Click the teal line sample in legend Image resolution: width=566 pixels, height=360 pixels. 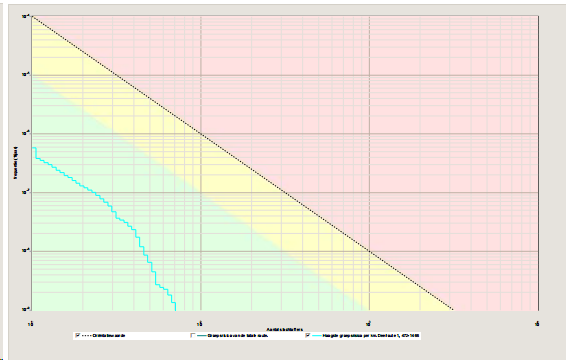point(202,336)
